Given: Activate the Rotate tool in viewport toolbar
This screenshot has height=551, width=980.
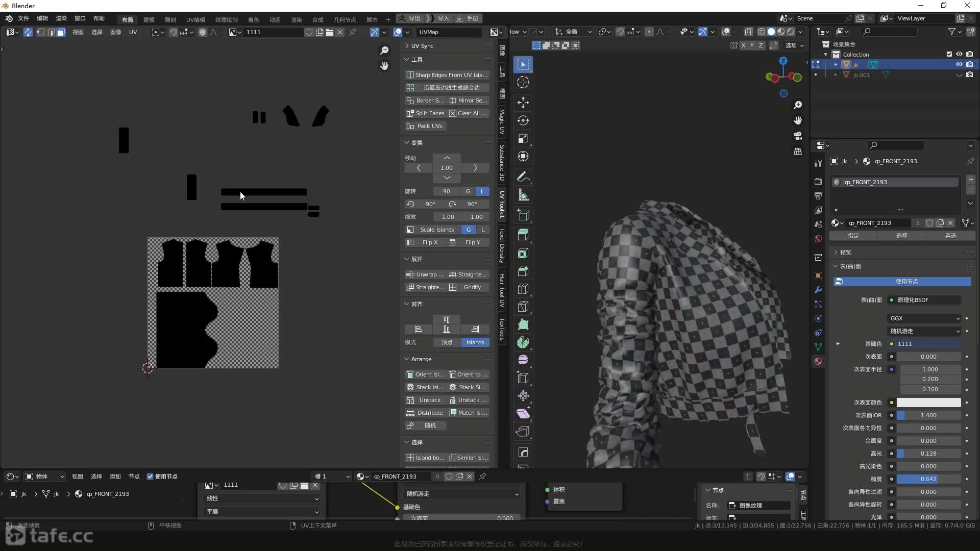Looking at the screenshot, I should coord(523,120).
